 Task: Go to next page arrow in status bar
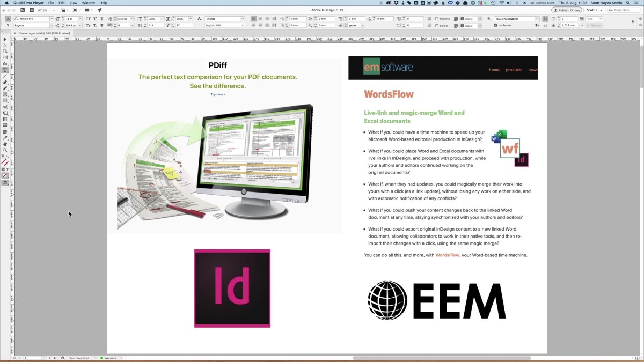50,358
